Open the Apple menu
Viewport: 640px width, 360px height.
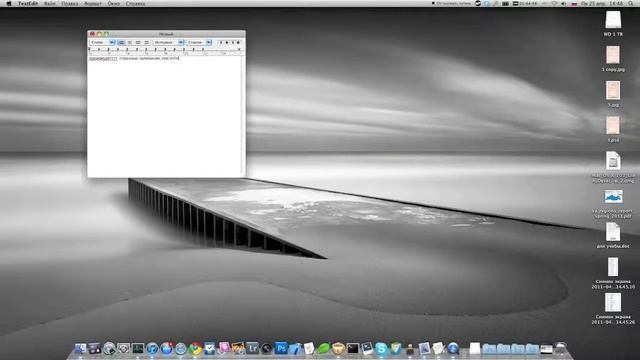[x=9, y=3]
